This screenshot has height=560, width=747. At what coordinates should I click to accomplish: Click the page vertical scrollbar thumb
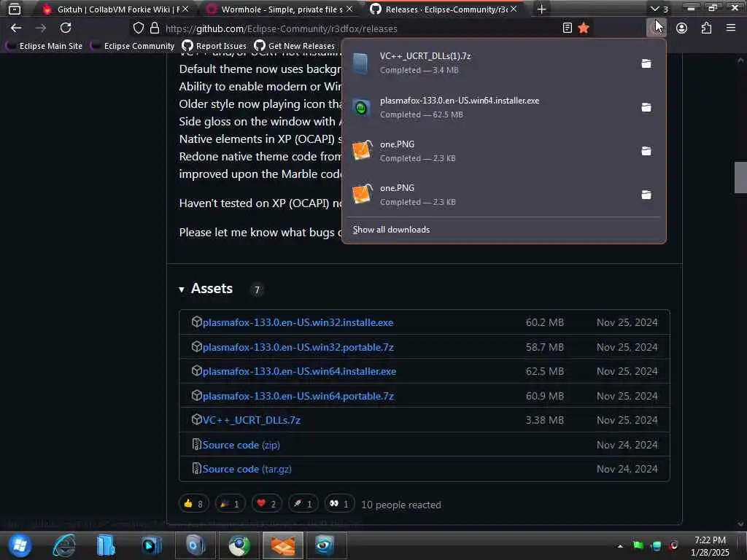click(x=740, y=178)
